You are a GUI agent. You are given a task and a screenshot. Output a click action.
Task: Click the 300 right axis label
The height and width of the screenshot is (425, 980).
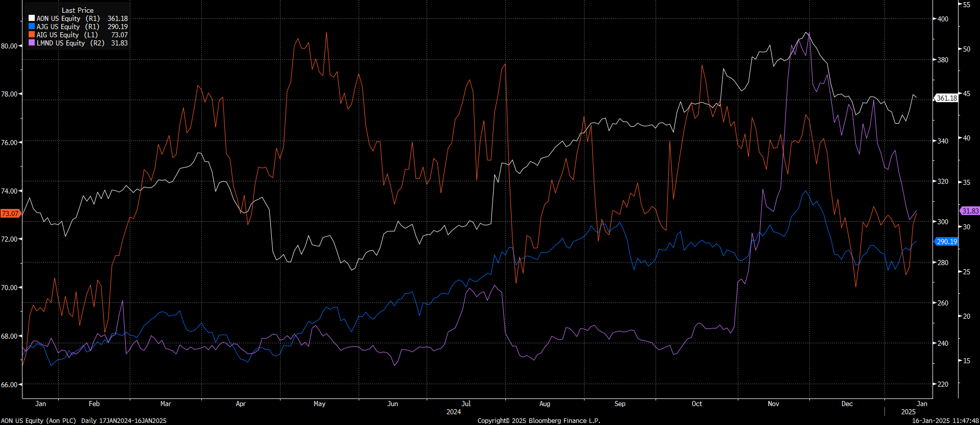click(943, 222)
